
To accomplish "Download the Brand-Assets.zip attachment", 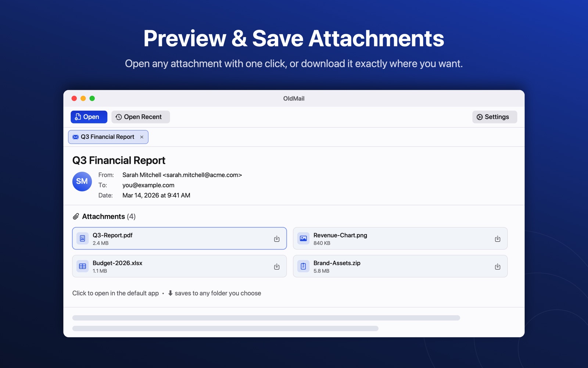I will (498, 266).
